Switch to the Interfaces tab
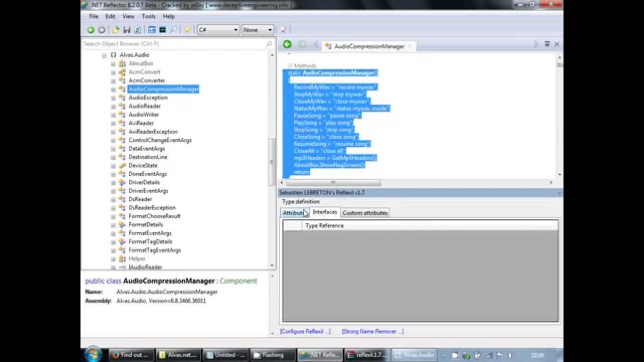 [325, 212]
